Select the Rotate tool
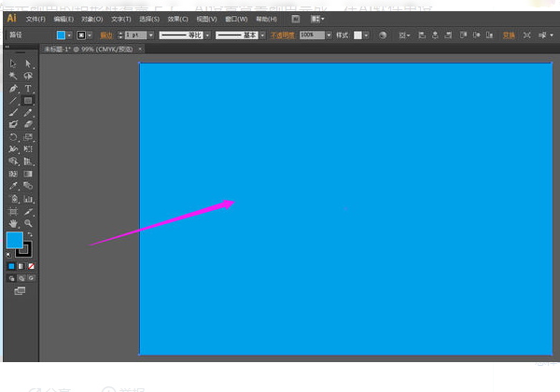The width and height of the screenshot is (560, 392). (x=13, y=137)
